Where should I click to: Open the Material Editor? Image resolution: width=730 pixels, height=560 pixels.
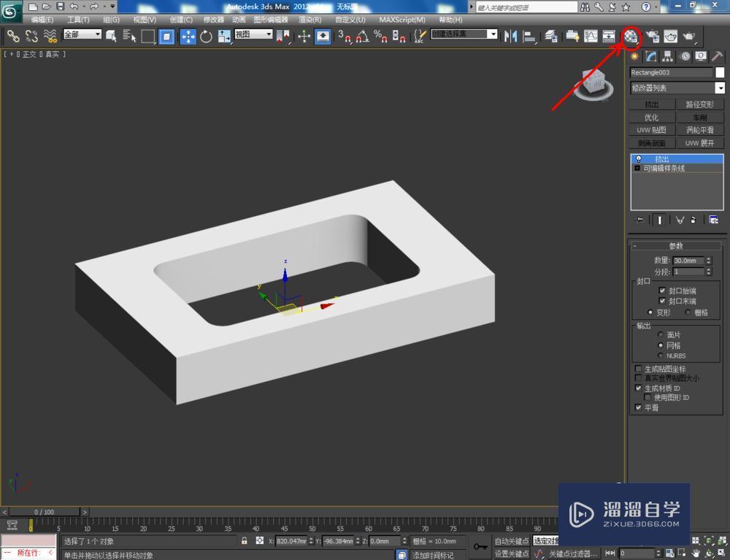(631, 35)
